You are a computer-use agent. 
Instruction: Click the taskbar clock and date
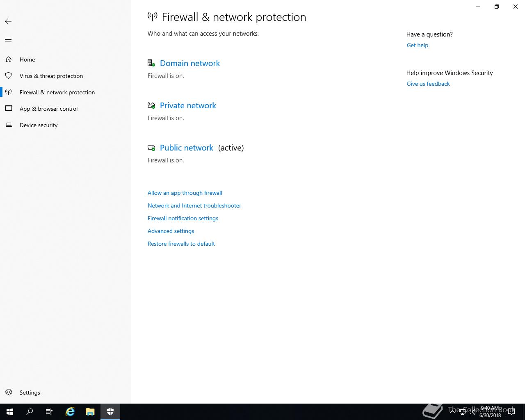(490, 412)
